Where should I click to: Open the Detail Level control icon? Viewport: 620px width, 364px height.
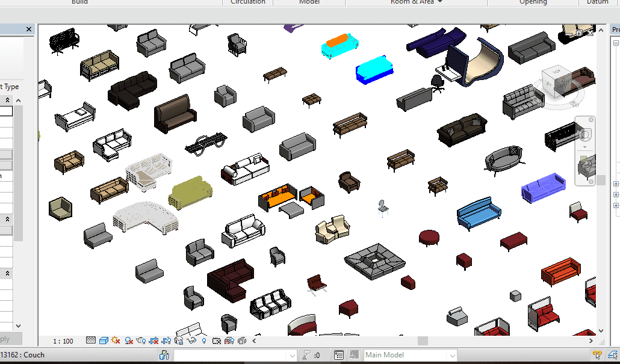[91, 341]
